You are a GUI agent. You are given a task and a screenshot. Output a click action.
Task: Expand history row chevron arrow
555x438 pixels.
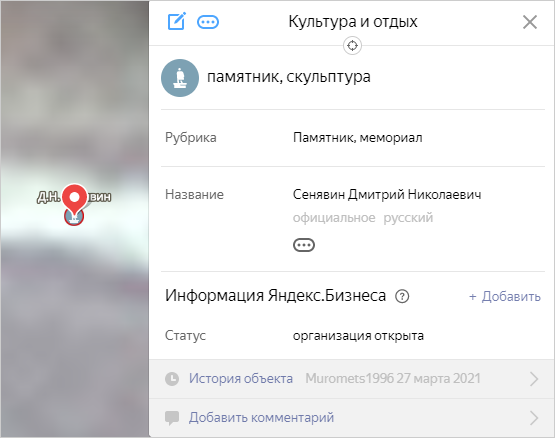(534, 379)
